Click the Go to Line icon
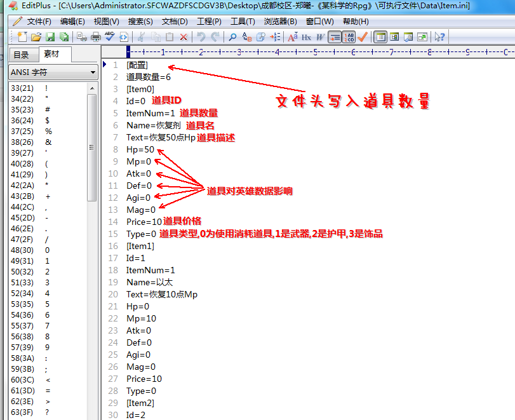Image resolution: width=515 pixels, height=420 pixels. coord(275,37)
